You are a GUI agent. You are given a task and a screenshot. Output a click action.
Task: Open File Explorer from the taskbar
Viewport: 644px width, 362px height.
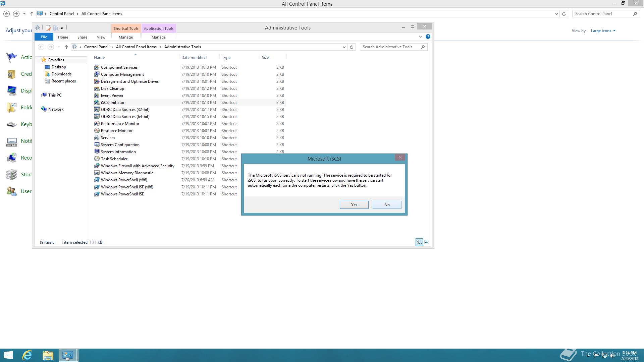pos(48,355)
